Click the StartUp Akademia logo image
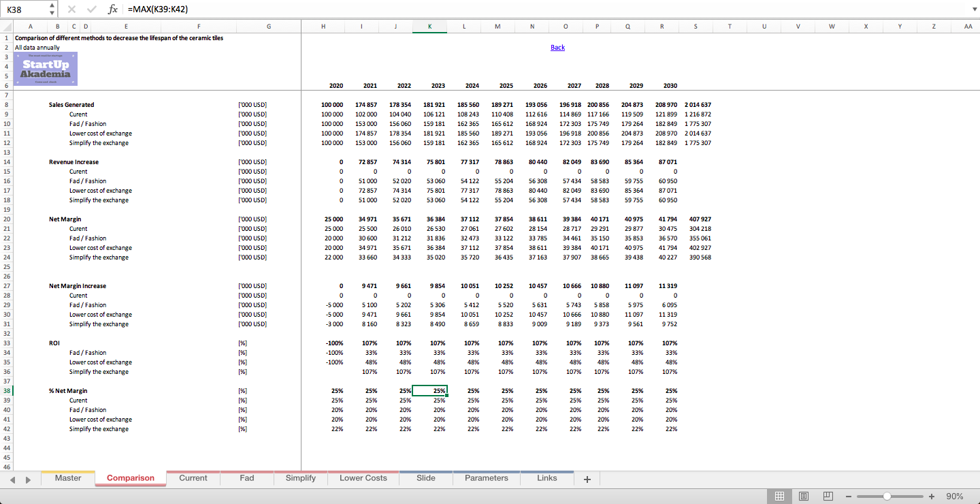Viewport: 980px width, 504px height. click(x=45, y=68)
